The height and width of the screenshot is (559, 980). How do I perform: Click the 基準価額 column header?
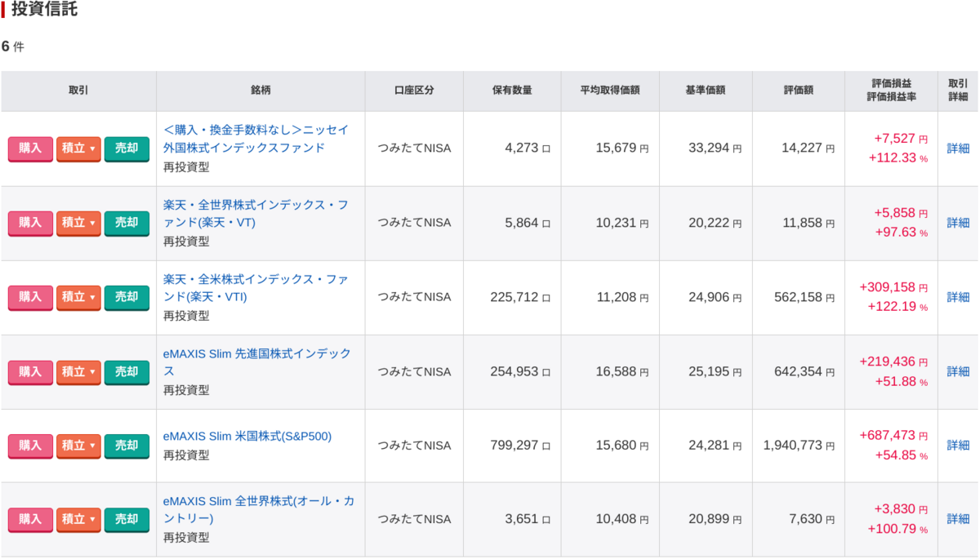[x=706, y=91]
